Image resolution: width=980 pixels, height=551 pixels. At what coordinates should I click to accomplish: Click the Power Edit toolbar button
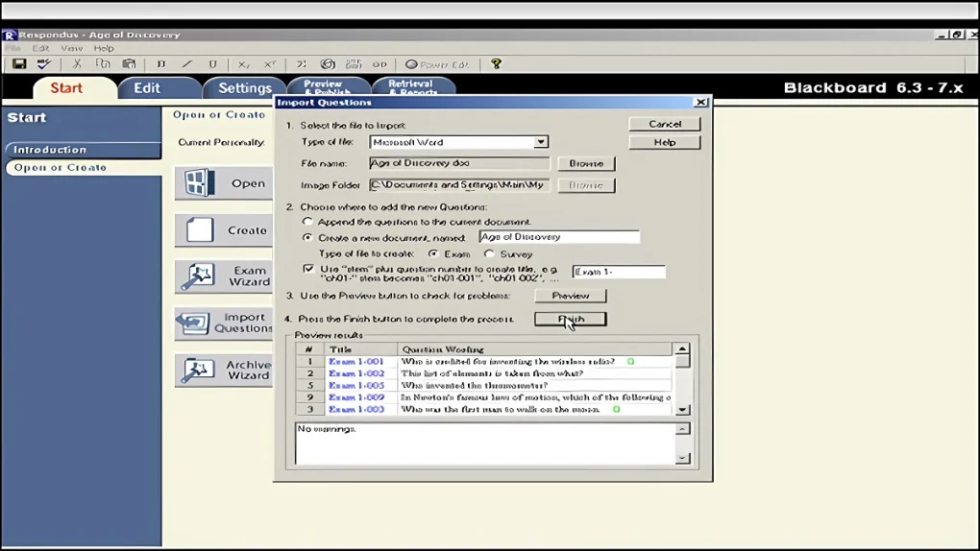(x=437, y=64)
